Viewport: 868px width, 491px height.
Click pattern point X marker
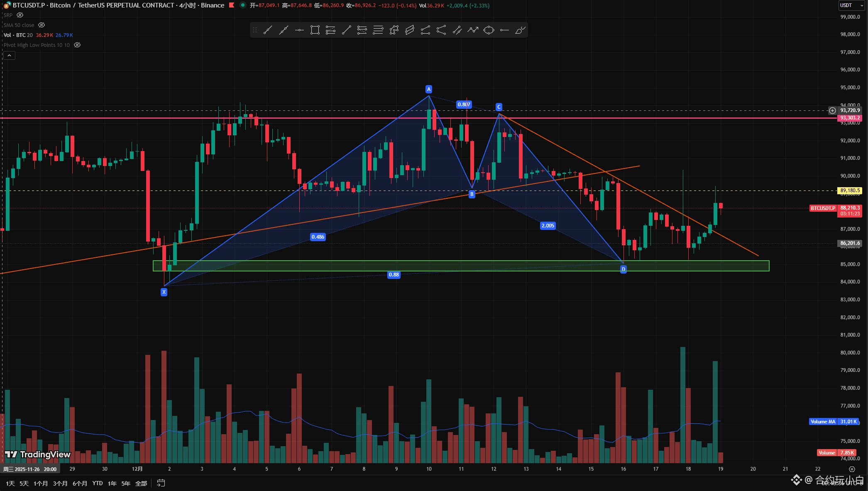pos(164,292)
